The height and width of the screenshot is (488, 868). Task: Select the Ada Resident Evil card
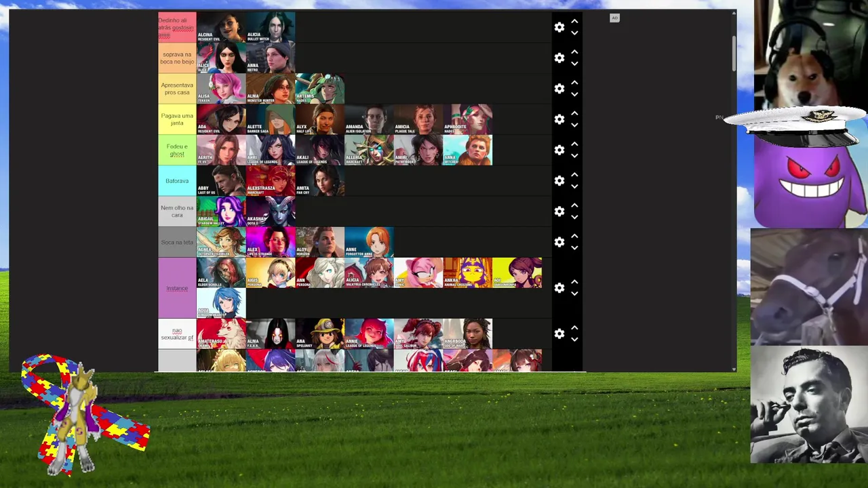coord(221,119)
